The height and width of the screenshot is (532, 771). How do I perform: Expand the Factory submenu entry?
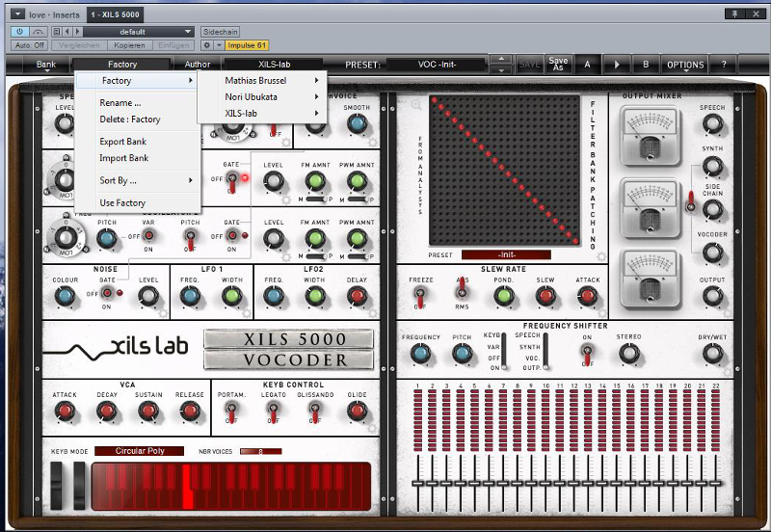(137, 81)
